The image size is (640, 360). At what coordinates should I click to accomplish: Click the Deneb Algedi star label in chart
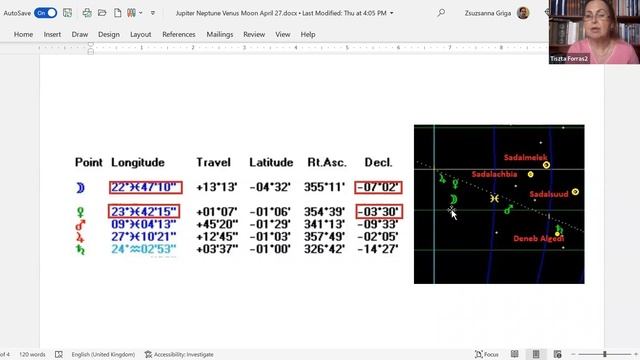coord(538,238)
